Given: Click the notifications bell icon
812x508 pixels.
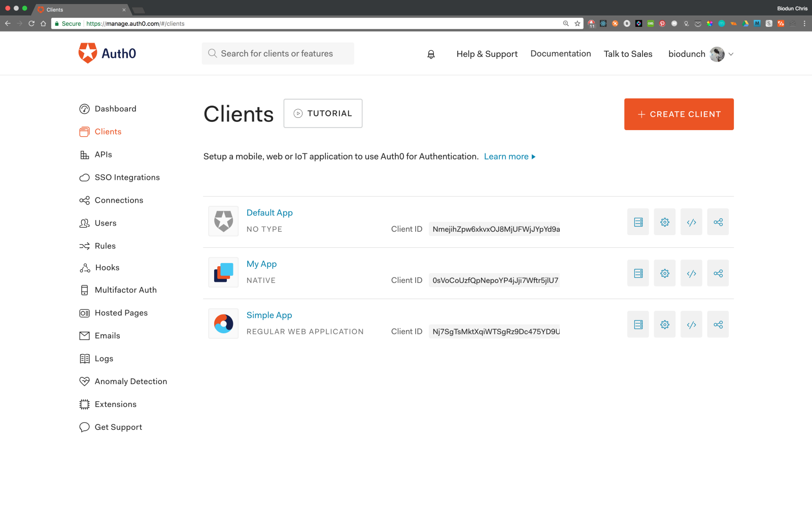Looking at the screenshot, I should coord(431,54).
